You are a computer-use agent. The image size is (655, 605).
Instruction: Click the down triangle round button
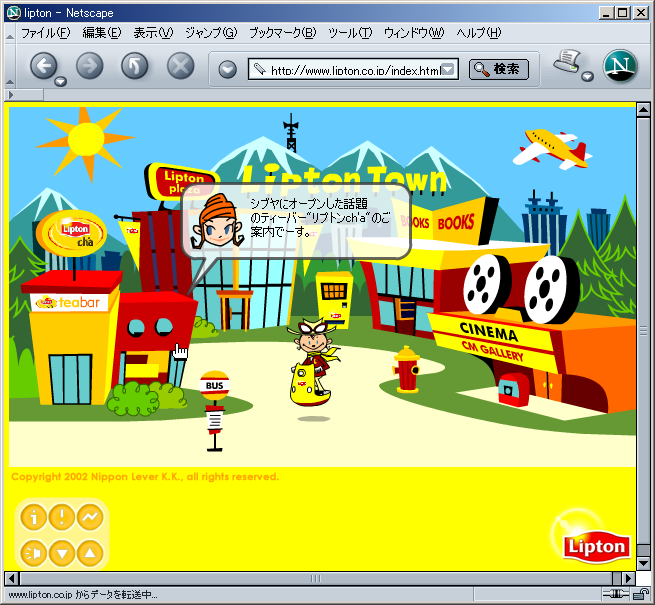(x=62, y=553)
